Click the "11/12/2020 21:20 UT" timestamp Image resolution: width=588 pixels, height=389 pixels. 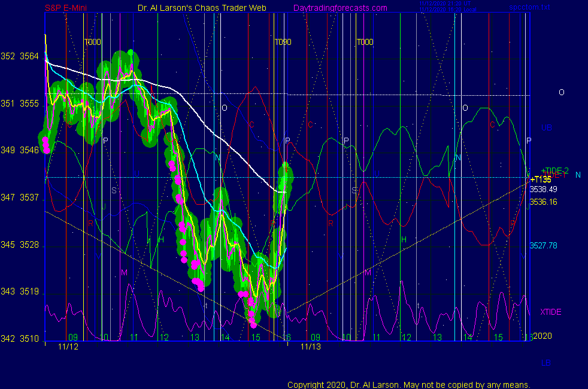pyautogui.click(x=445, y=4)
